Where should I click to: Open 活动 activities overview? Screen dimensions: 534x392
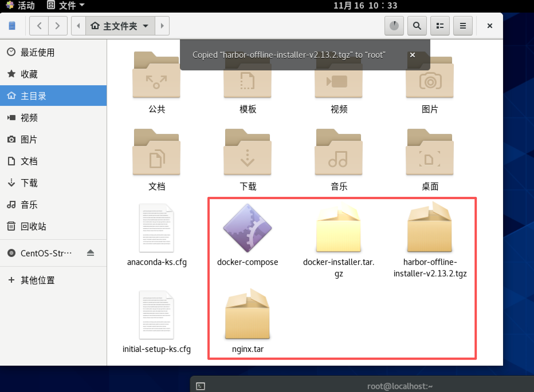pyautogui.click(x=21, y=5)
